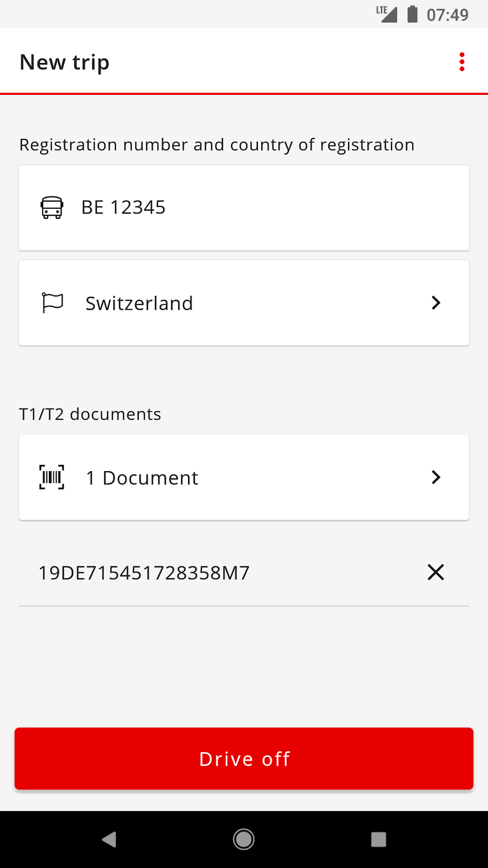Tap the T1/T2 documents heading
This screenshot has height=868, width=488.
pos(90,414)
